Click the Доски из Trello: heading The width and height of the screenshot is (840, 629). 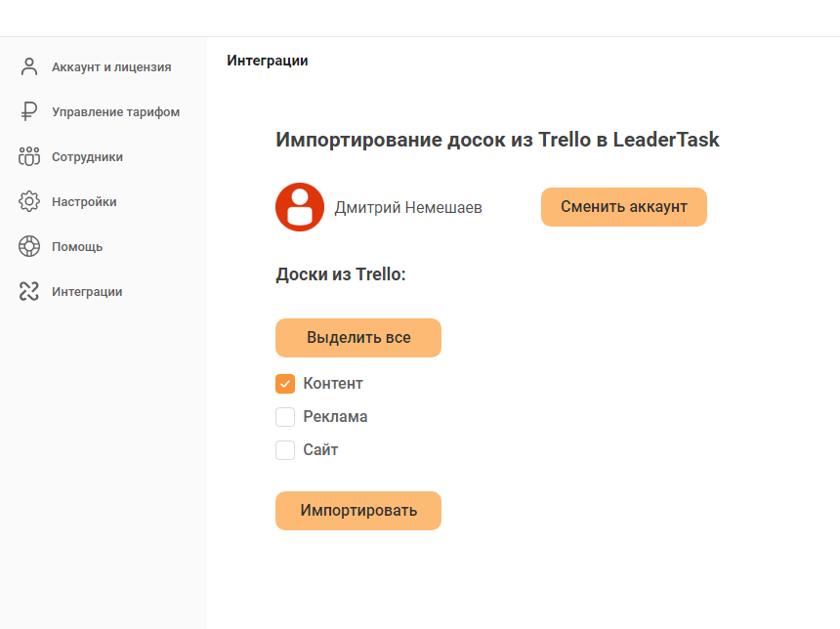tap(341, 274)
